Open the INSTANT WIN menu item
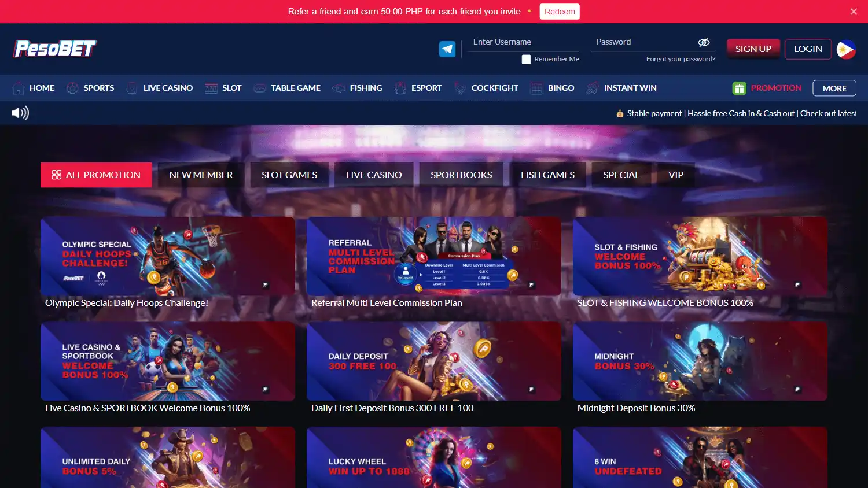Viewport: 868px width, 488px height. (x=630, y=88)
